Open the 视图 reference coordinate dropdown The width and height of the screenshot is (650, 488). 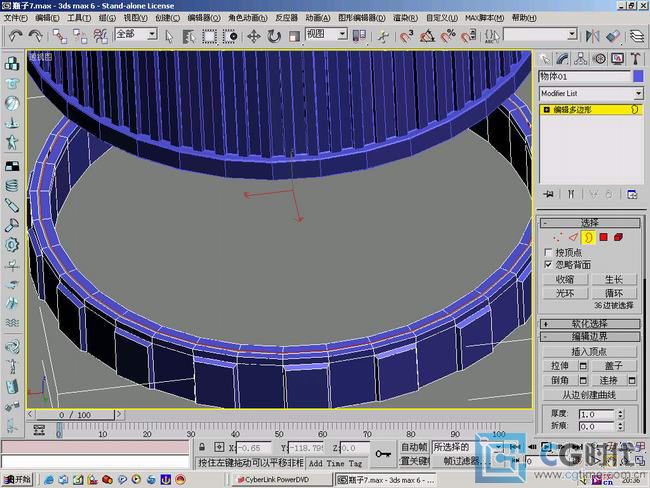tap(342, 34)
